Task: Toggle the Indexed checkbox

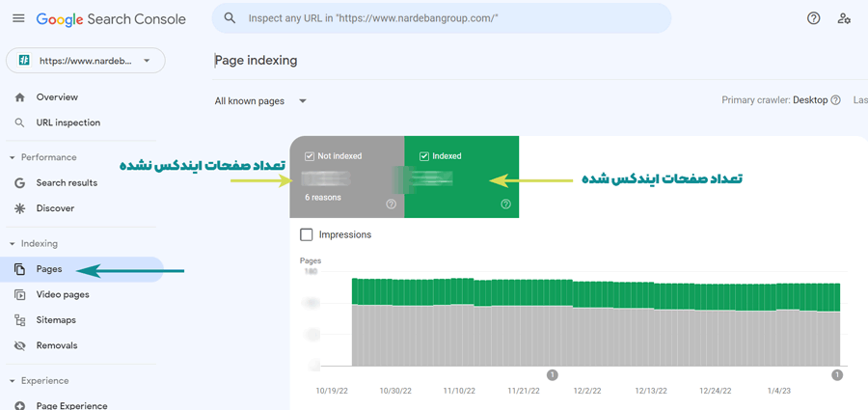Action: coord(424,156)
